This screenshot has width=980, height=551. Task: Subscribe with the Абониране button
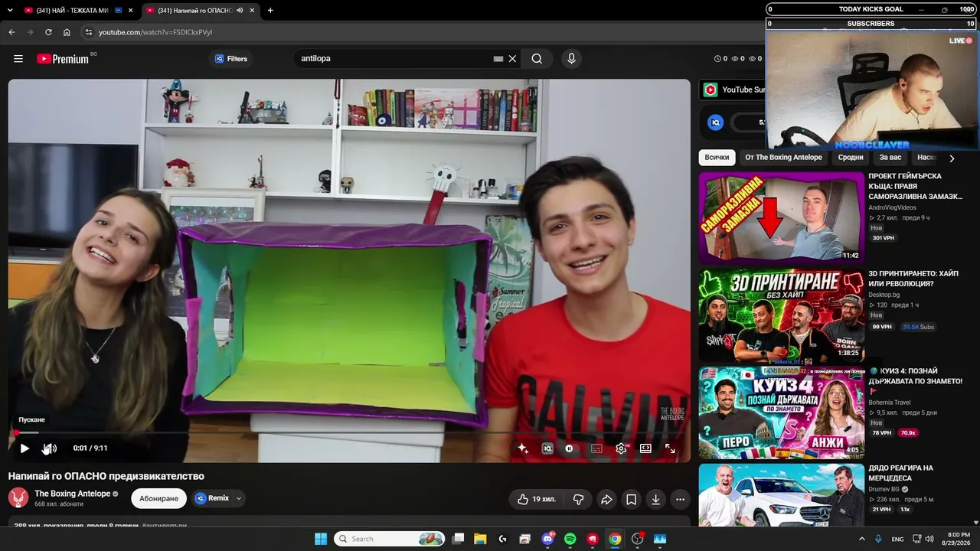[159, 498]
